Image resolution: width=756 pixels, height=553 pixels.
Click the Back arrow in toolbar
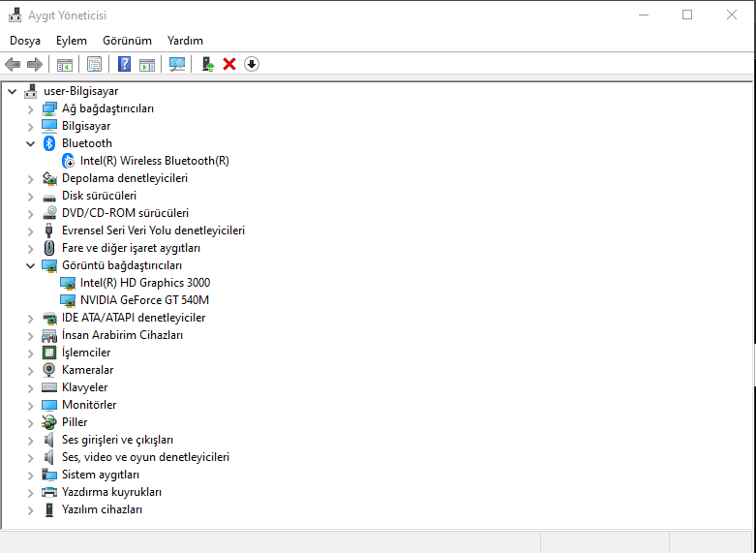13,64
